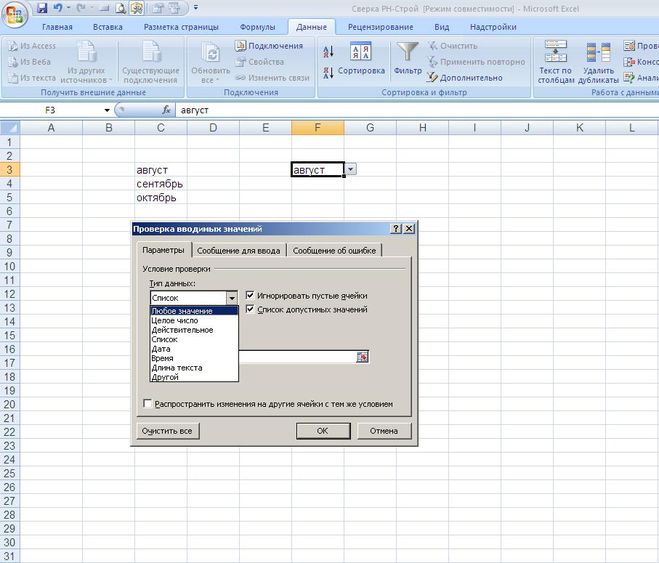Undo the last action in quick access toolbar

[x=58, y=8]
